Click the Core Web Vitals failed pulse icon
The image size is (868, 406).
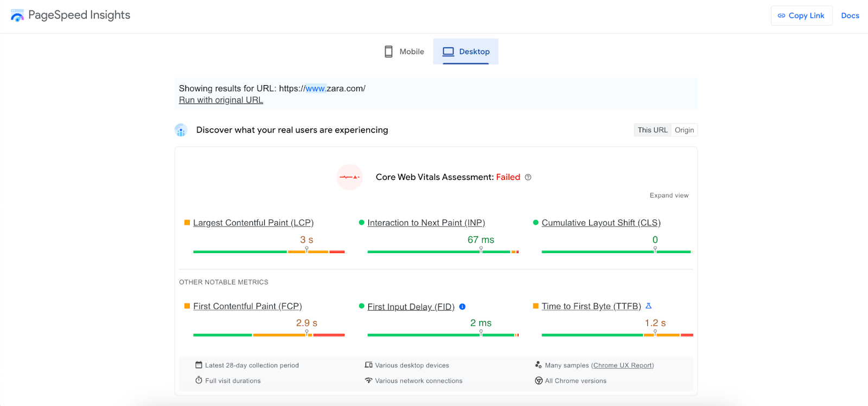(x=349, y=177)
